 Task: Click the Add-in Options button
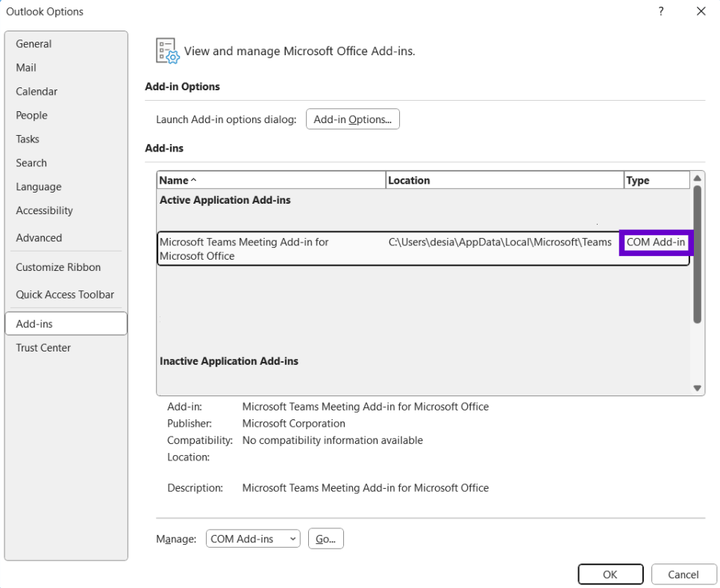[353, 119]
